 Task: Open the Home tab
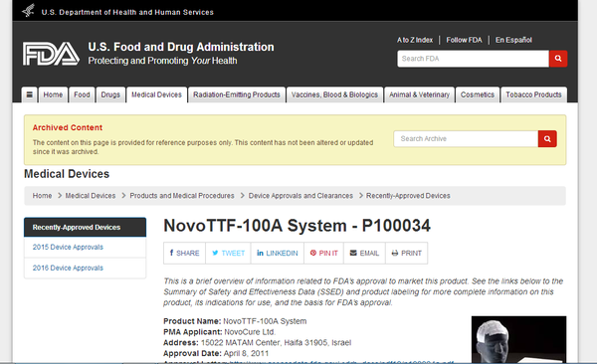[x=53, y=94]
